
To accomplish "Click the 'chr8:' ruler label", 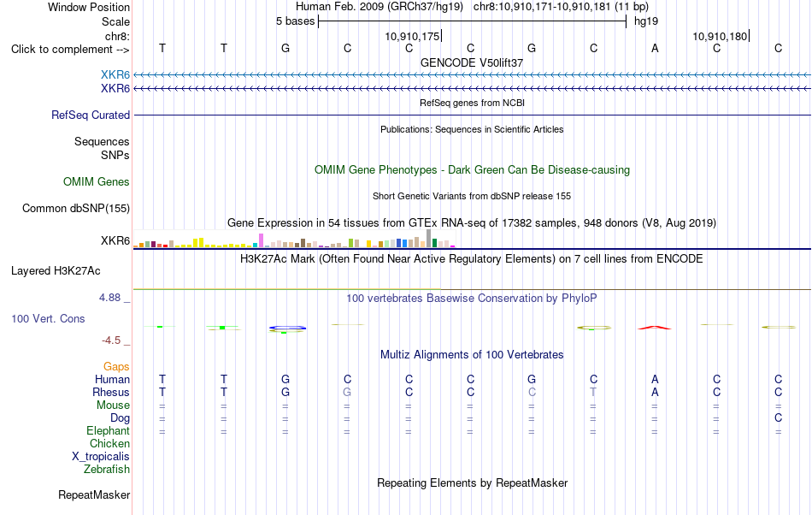I will point(118,36).
